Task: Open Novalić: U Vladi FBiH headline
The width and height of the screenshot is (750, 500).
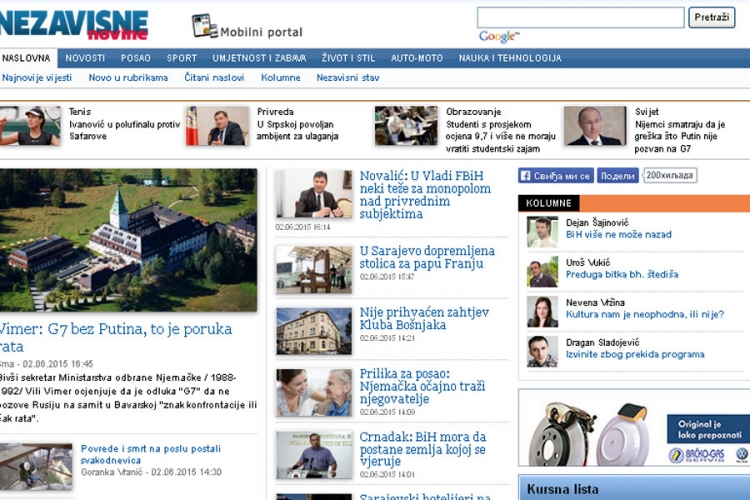Action: click(x=425, y=195)
